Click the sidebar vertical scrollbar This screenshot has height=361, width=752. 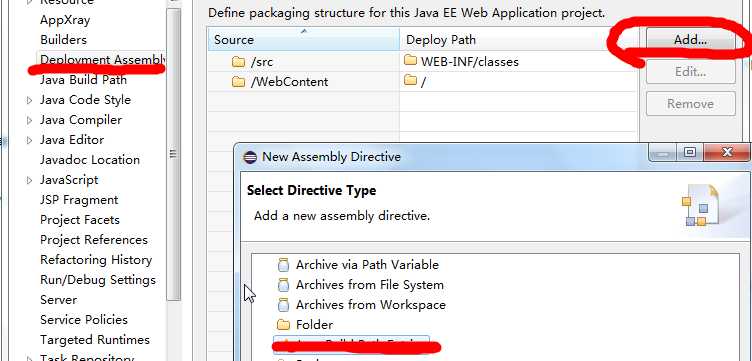pos(173,153)
